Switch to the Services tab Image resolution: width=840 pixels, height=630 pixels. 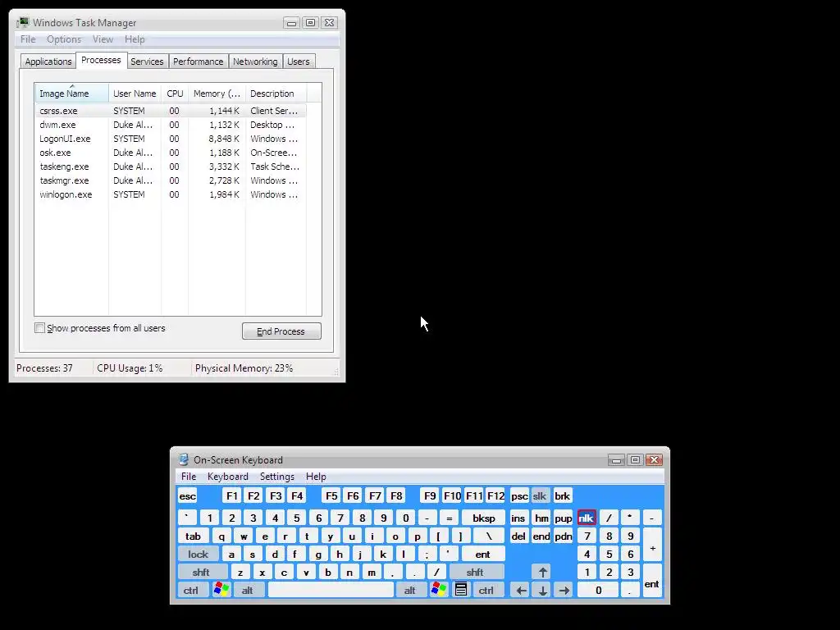pyautogui.click(x=147, y=61)
